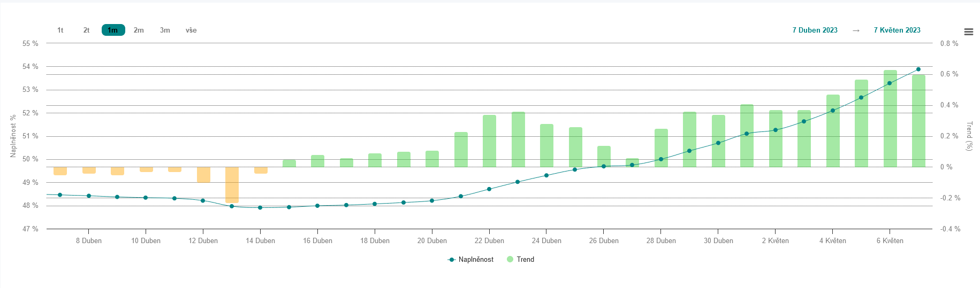The height and width of the screenshot is (288, 980).
Task: Click the tallest green bar at 6 Květen
Action: coord(890,119)
